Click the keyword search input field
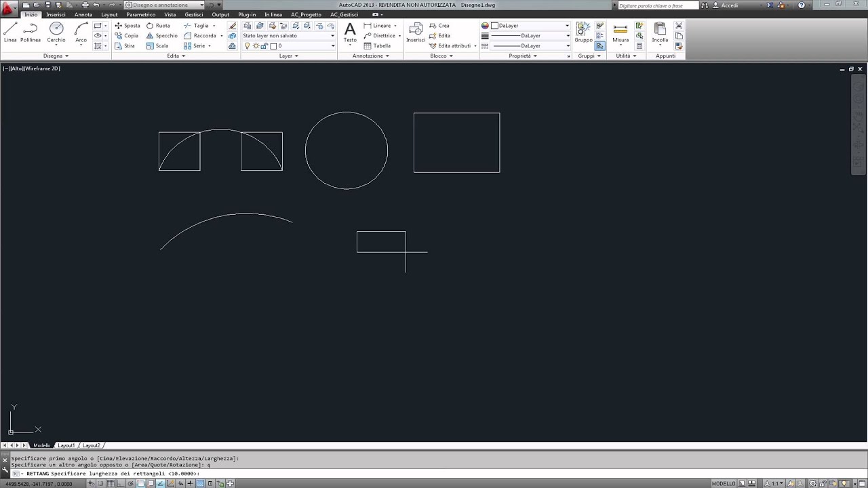The height and width of the screenshot is (488, 868). [x=656, y=5]
